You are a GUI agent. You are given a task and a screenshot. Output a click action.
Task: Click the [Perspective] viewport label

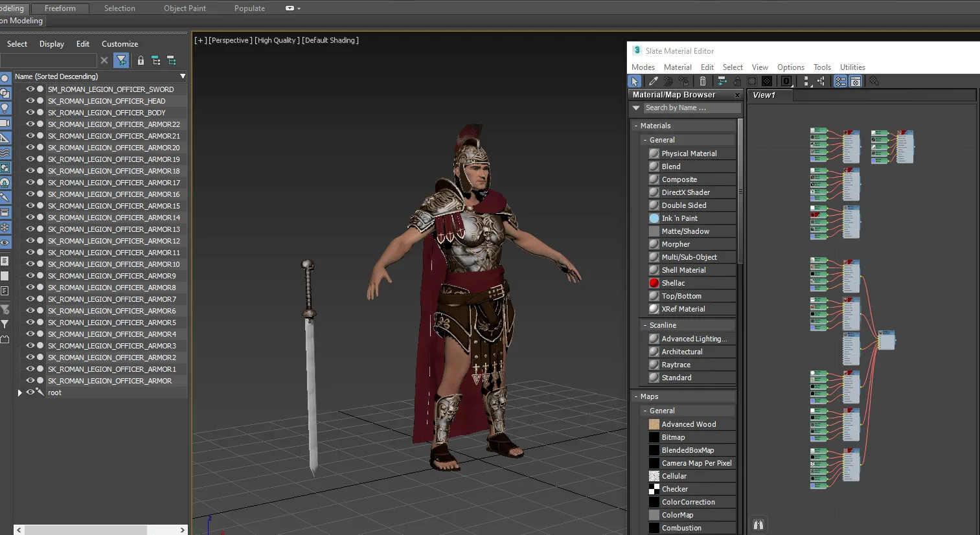(231, 40)
